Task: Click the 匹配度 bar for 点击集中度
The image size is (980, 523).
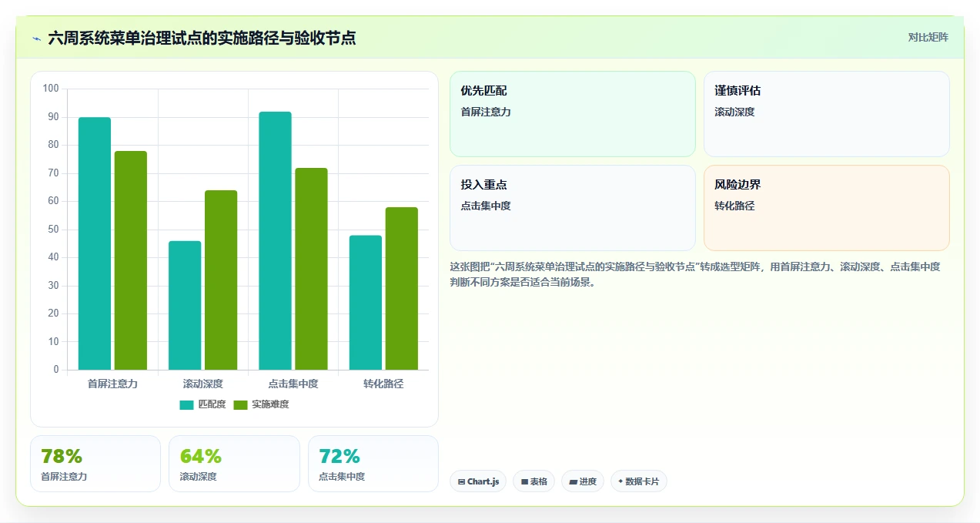Action: point(275,240)
